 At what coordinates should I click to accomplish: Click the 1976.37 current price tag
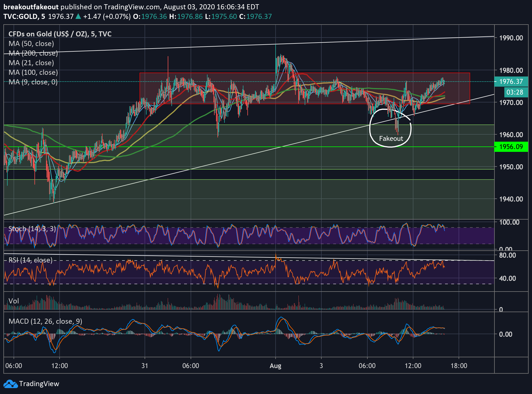[x=511, y=82]
